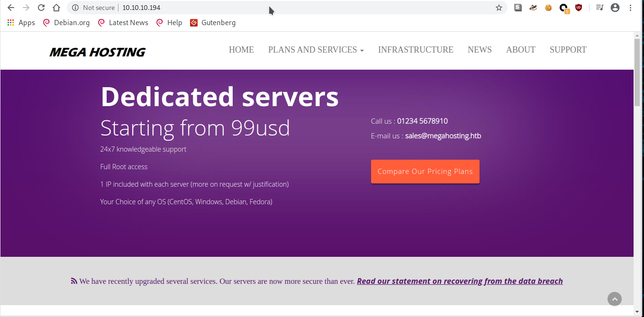Open Chrome's media controls icon
Image resolution: width=644 pixels, height=317 pixels.
coord(599,8)
